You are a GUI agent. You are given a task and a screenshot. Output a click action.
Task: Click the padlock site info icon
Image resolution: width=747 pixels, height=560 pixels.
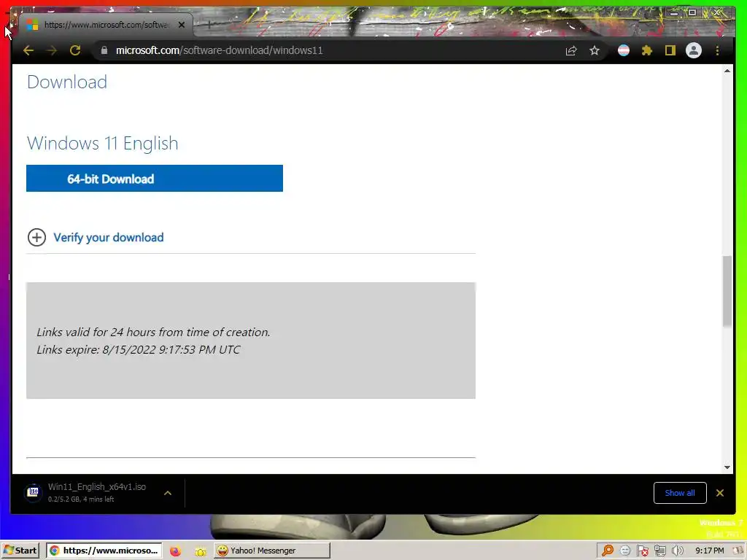point(104,50)
